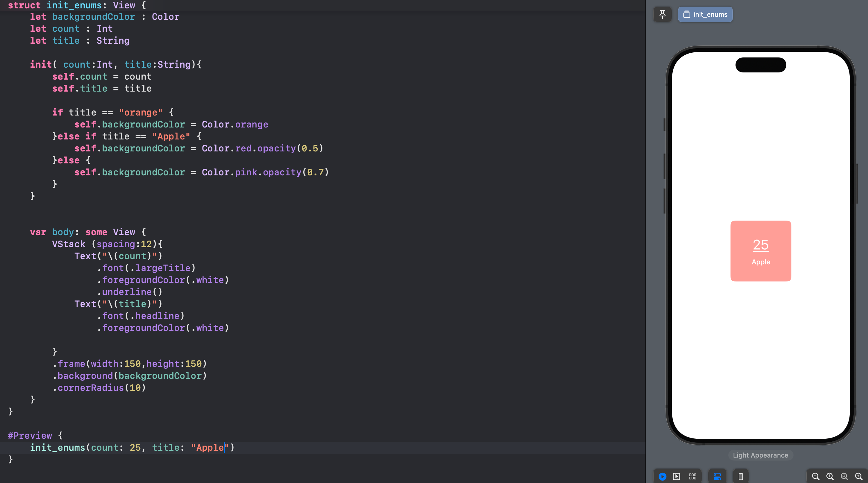Click the Color.orange assignment value
This screenshot has height=483, width=868.
point(235,124)
